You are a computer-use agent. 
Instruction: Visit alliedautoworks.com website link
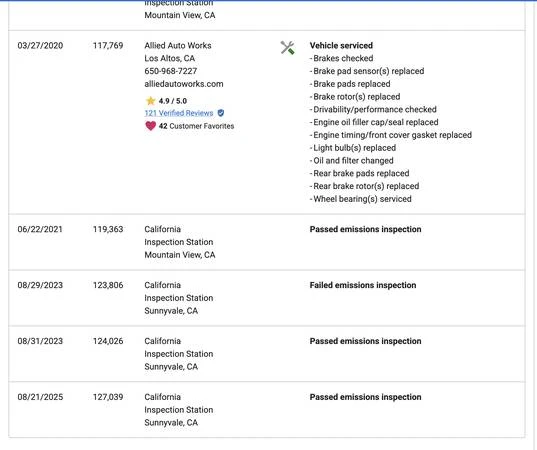pos(184,84)
